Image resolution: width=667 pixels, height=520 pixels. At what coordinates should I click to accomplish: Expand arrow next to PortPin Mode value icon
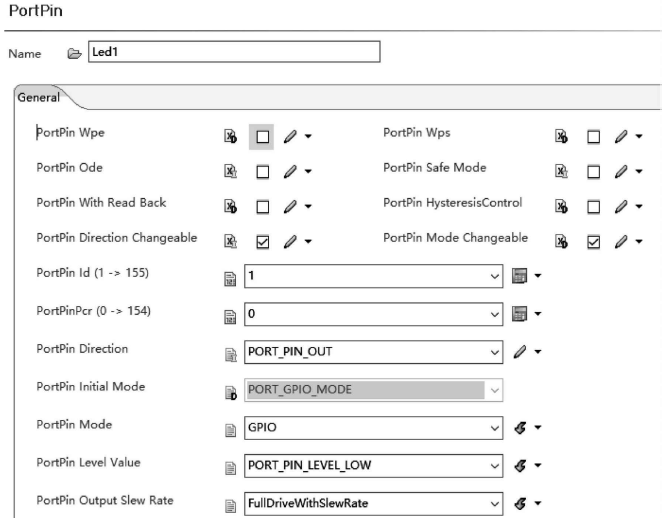[x=538, y=428]
